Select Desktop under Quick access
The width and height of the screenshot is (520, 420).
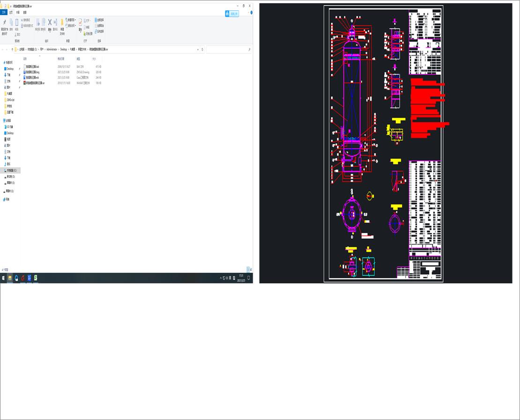[x=9, y=69]
